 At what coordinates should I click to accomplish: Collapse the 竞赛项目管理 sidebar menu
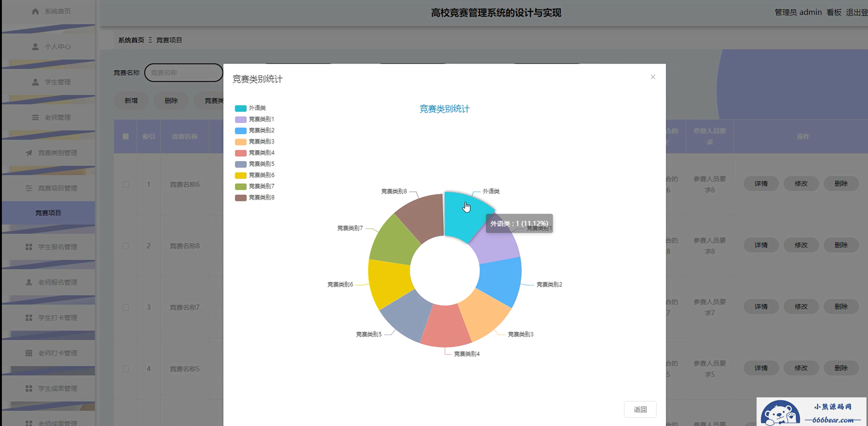click(x=48, y=188)
